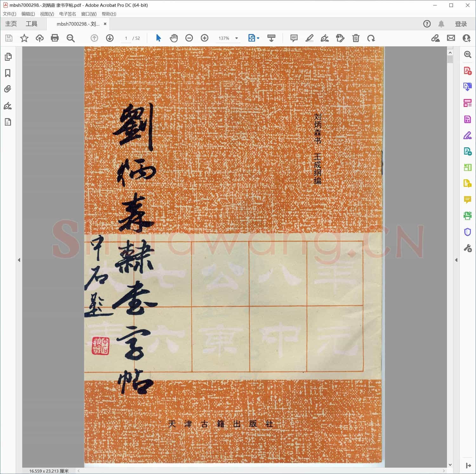Show the Attachments paperclip panel
This screenshot has width=476, height=474.
tap(8, 89)
